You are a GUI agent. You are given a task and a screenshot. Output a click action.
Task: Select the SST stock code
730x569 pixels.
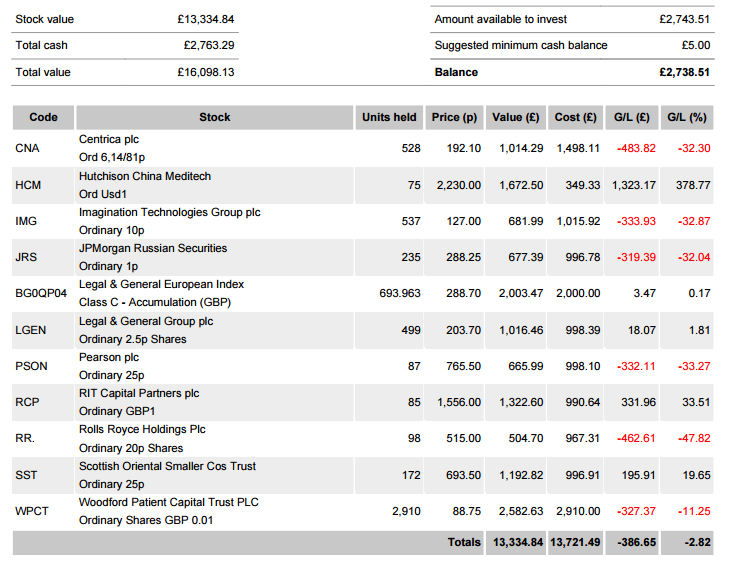click(26, 475)
